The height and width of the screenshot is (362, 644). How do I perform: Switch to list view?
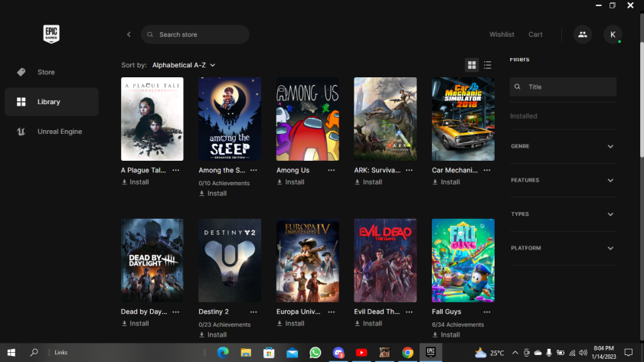click(x=488, y=65)
